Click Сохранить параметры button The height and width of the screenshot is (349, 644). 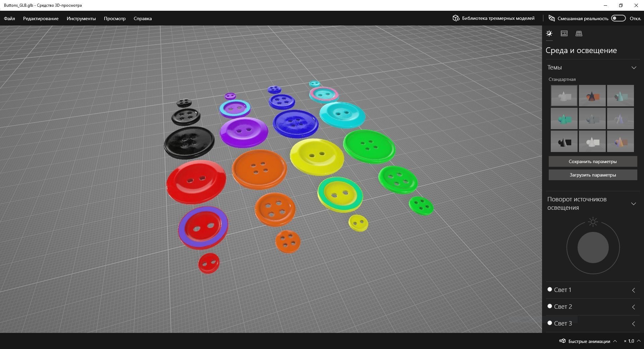pos(593,161)
